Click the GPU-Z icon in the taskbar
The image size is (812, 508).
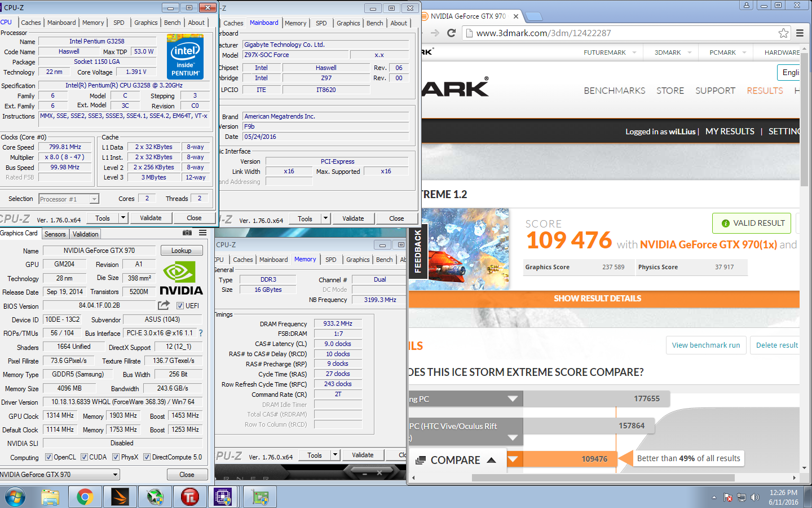pyautogui.click(x=260, y=497)
